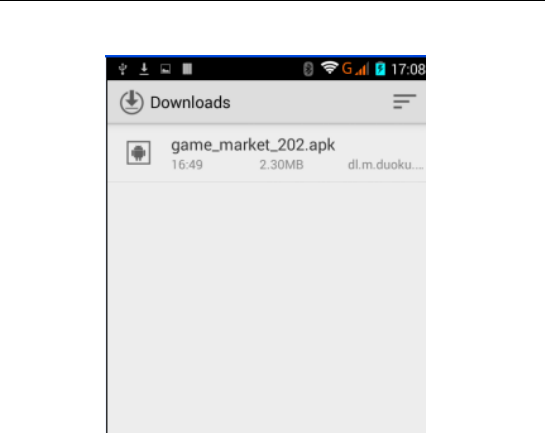Tap the Wi-Fi signal icon
Image resolution: width=545 pixels, height=433 pixels.
tap(330, 68)
